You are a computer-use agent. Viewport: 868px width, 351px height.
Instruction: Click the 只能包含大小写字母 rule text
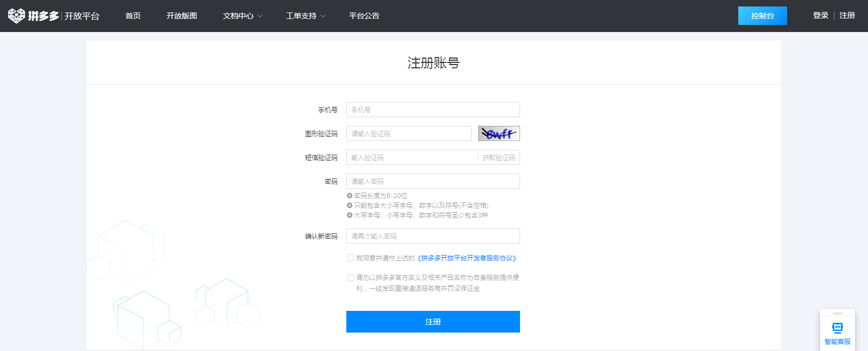pos(421,206)
